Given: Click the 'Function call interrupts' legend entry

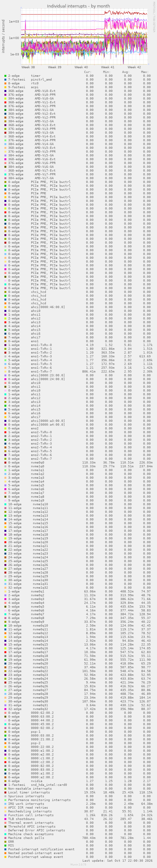Looking at the screenshot, I should [x=31, y=815].
